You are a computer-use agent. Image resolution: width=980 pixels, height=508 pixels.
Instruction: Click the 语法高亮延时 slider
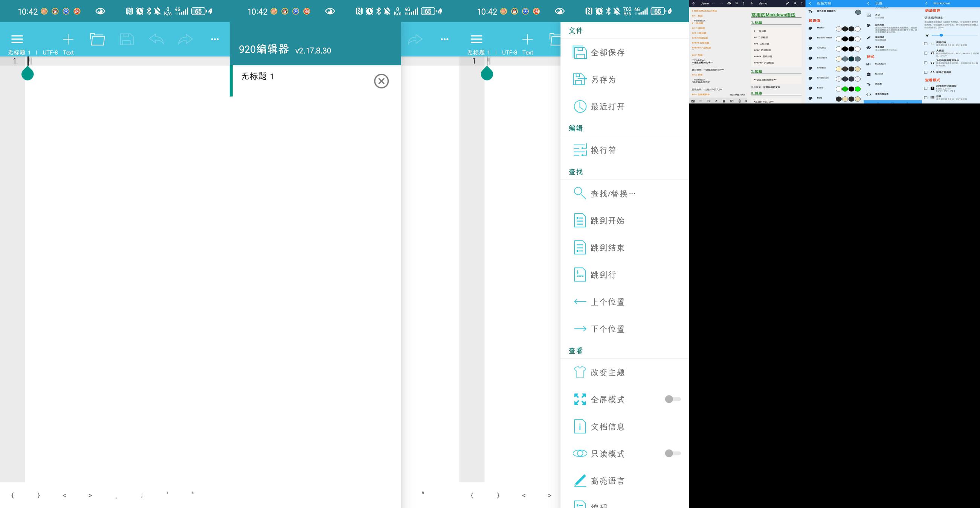(955, 35)
